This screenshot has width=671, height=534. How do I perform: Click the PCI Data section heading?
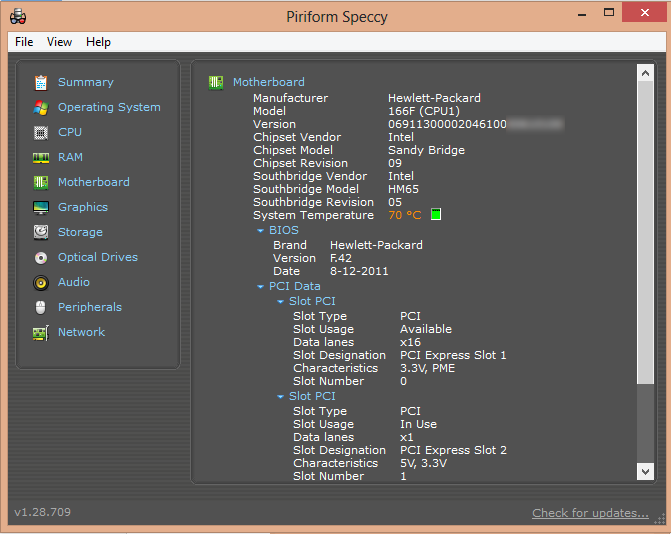point(294,286)
